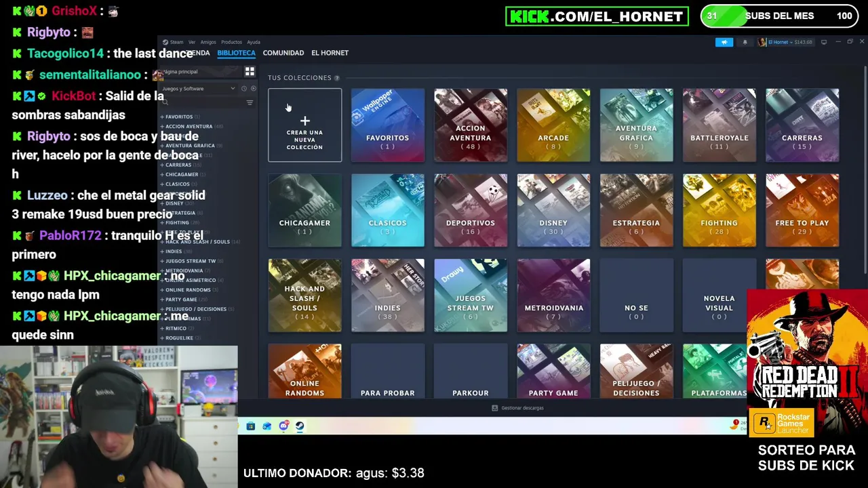Click the help question mark next to Tus Colecciones
The width and height of the screenshot is (868, 488).
pos(337,78)
